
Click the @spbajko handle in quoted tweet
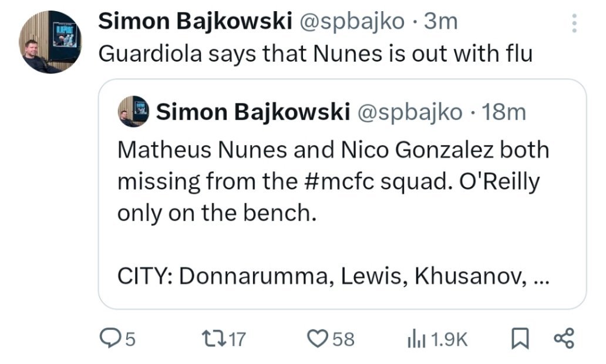(410, 112)
